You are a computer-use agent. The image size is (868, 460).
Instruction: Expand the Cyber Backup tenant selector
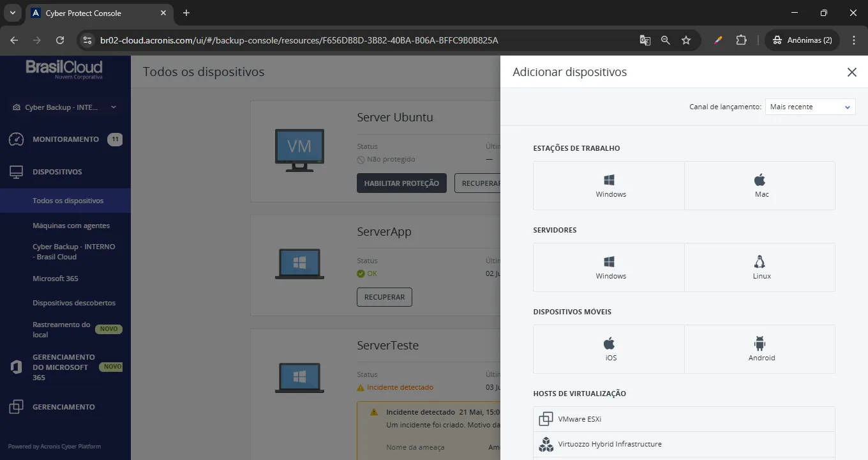pos(65,107)
